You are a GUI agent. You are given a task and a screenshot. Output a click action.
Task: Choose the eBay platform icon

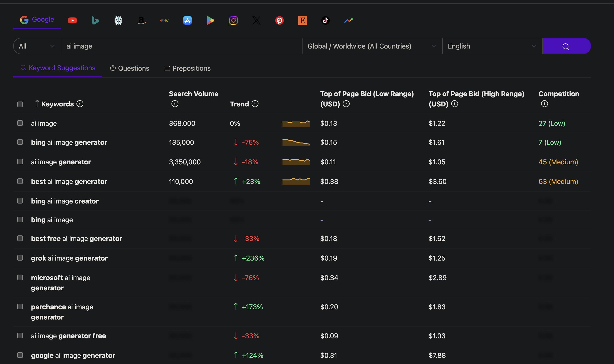[x=164, y=20]
